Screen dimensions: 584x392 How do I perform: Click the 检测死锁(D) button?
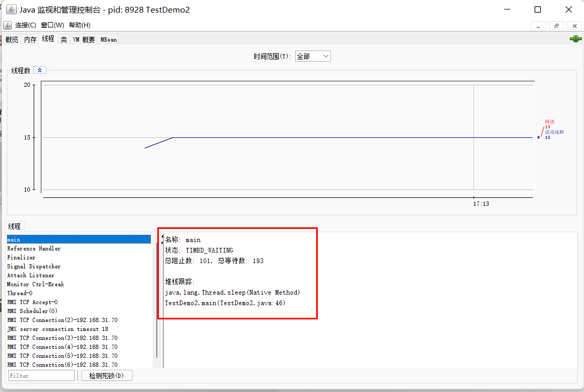[106, 376]
